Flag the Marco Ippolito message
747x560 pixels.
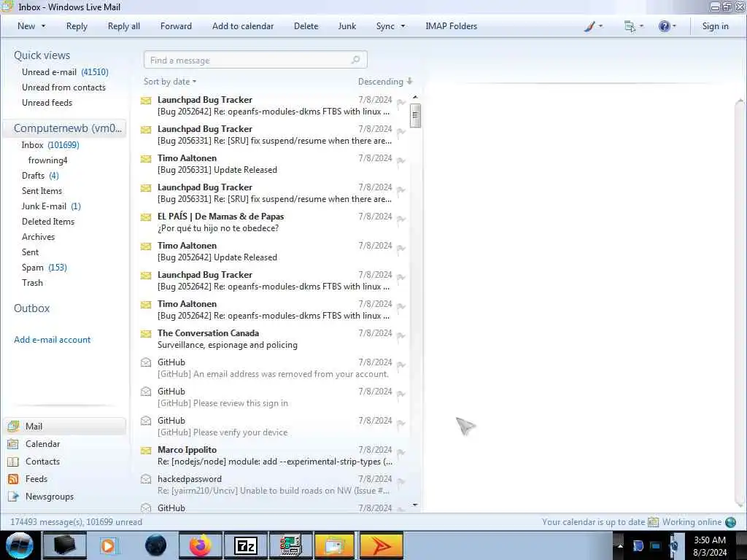401,452
